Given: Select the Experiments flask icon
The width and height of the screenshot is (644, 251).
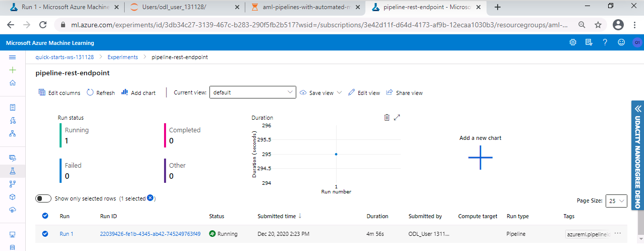Looking at the screenshot, I should click(13, 171).
